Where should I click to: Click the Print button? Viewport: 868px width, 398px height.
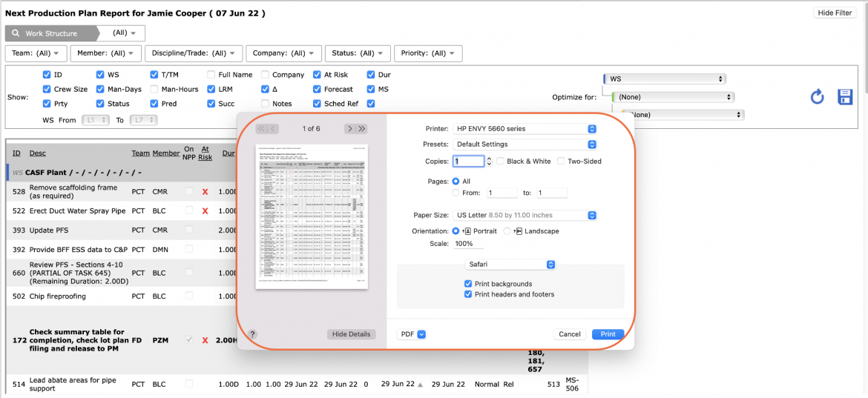[x=608, y=334]
